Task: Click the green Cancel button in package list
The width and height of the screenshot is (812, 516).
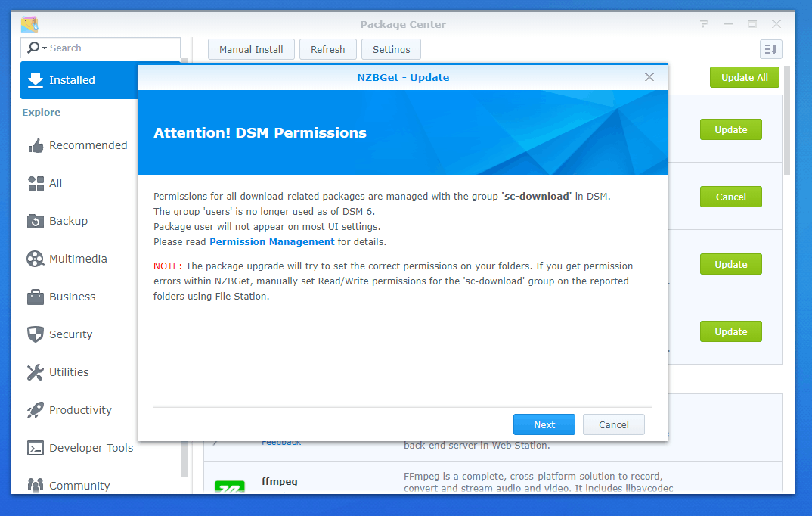Action: [x=730, y=197]
